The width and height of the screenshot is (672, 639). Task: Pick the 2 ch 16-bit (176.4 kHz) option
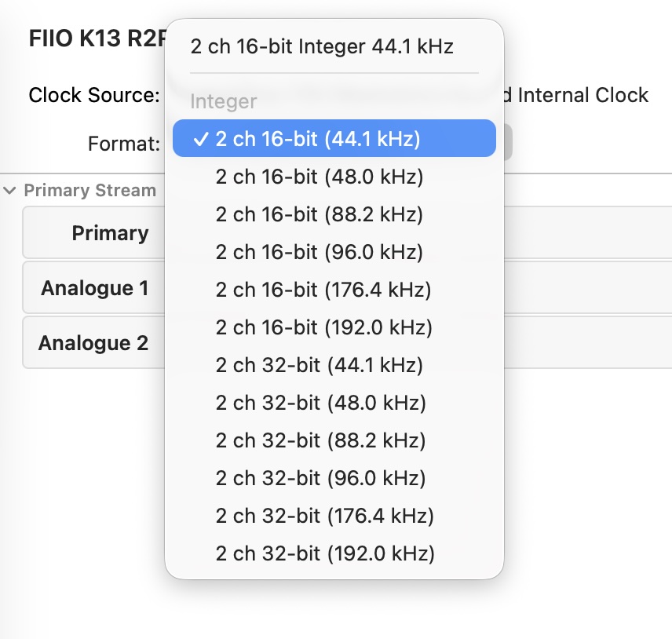323,290
